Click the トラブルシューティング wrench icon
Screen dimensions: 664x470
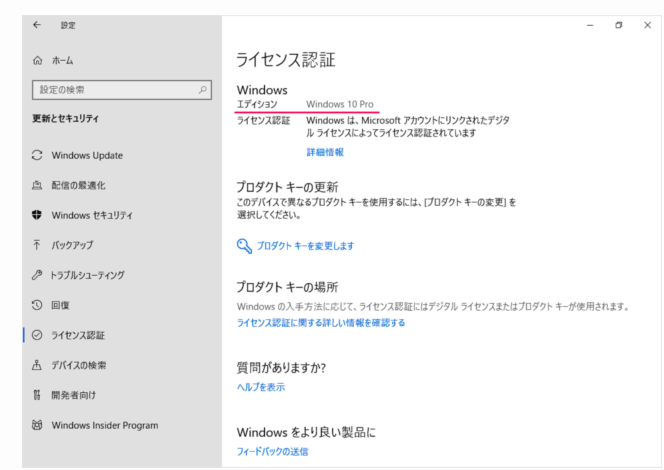tap(37, 275)
